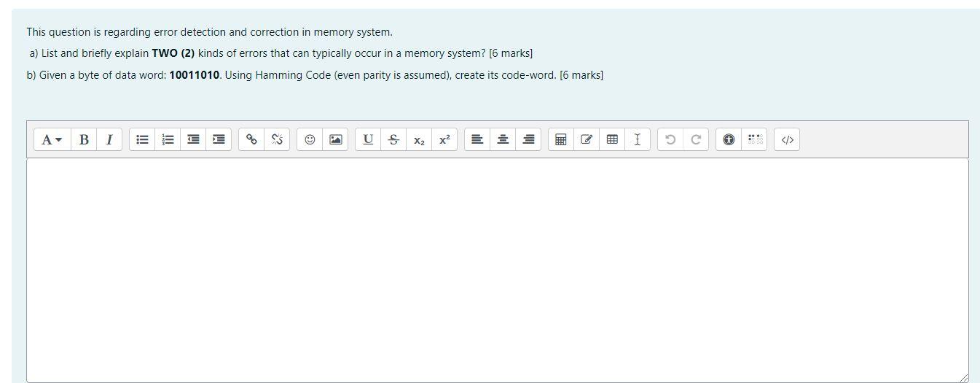Toggle underline formatting
Image resolution: width=980 pixels, height=383 pixels.
click(x=368, y=139)
